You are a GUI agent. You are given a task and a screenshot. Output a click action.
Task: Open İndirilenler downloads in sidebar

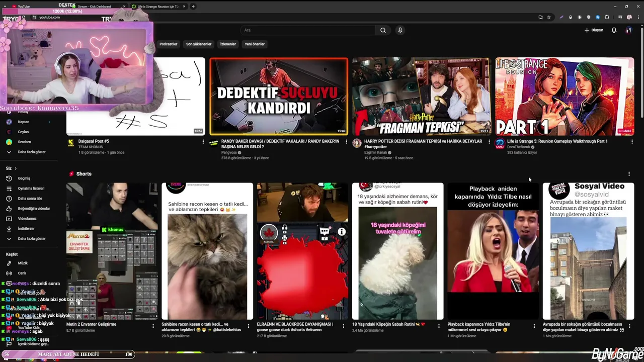point(26,229)
